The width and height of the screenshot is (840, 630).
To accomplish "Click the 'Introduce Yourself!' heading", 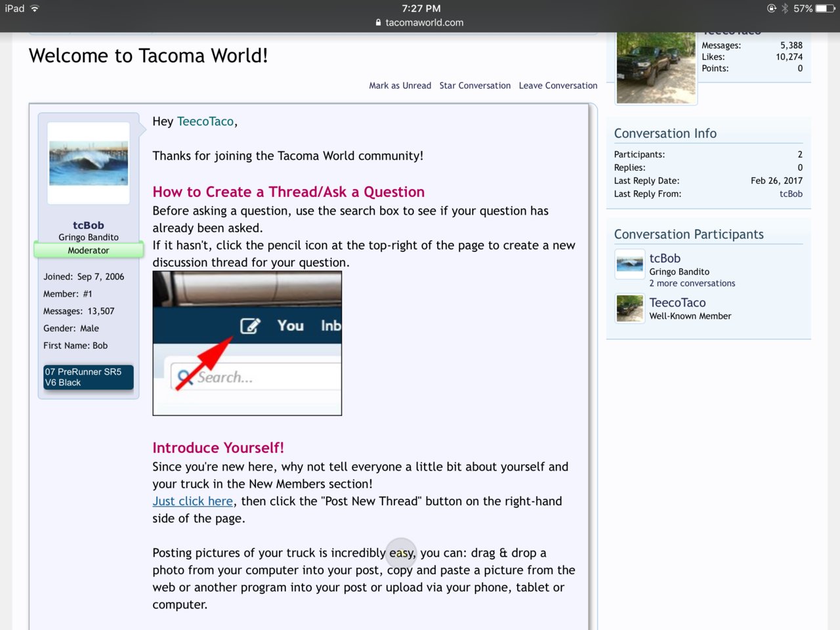I will (x=219, y=448).
